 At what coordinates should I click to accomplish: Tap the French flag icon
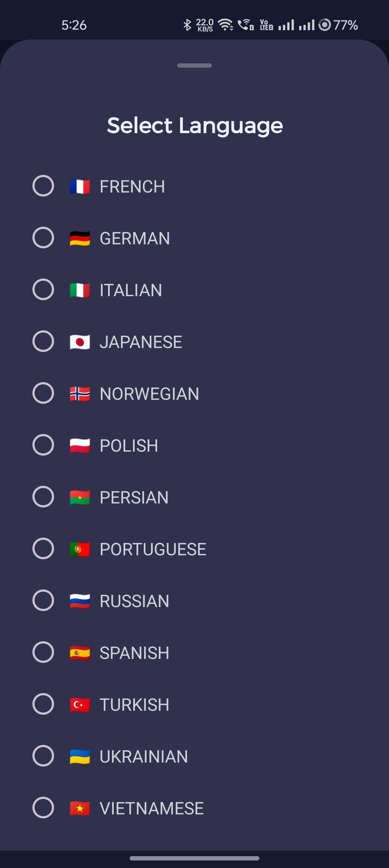80,186
